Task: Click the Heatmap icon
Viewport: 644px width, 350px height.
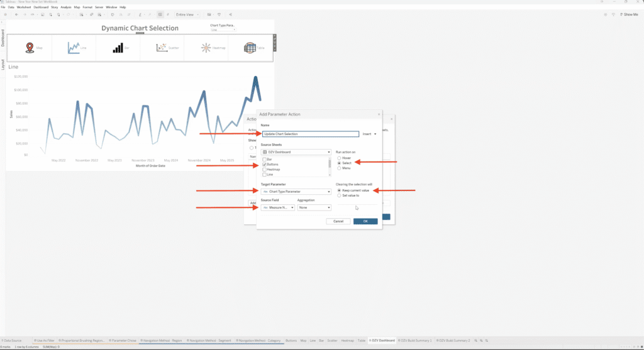Action: pyautogui.click(x=206, y=48)
